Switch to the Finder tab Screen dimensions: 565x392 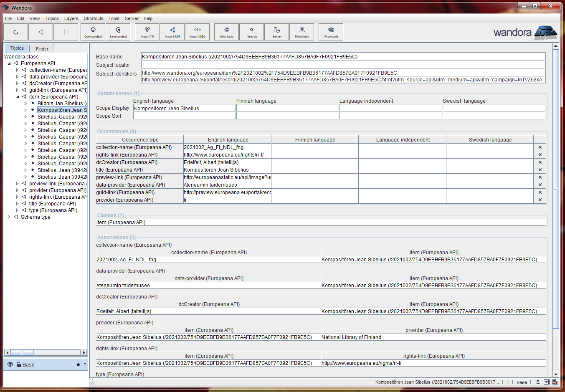point(42,49)
